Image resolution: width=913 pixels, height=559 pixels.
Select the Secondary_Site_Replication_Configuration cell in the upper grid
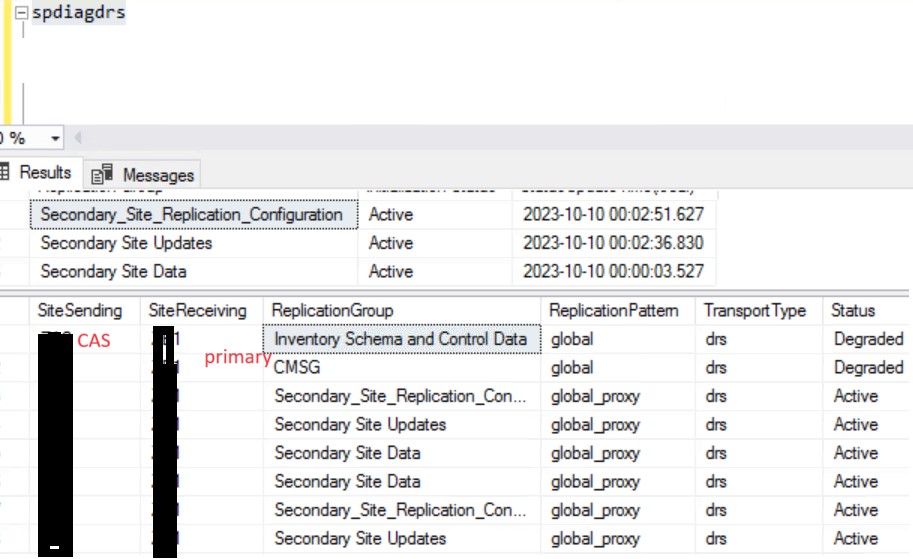coord(194,214)
